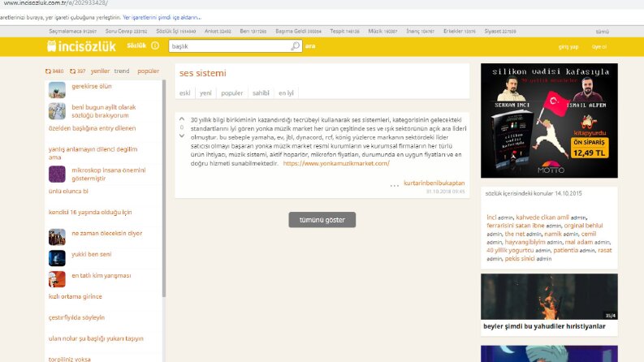Open Müzik category

click(383, 31)
